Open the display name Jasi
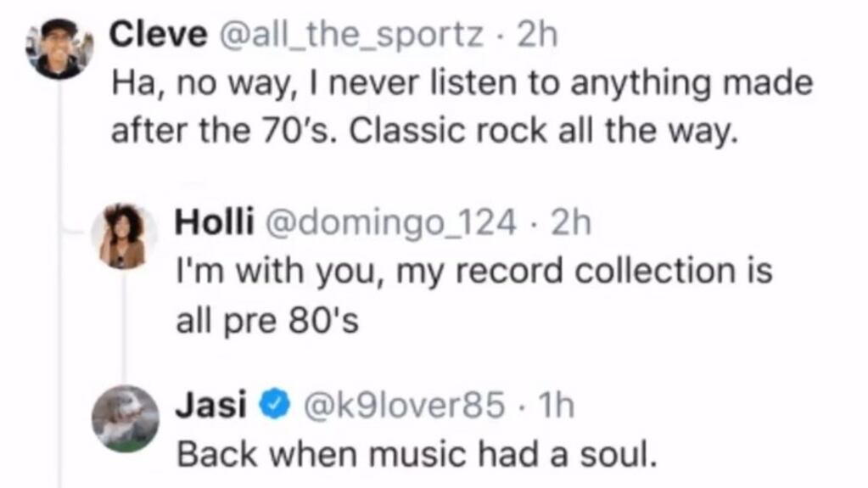The height and width of the screenshot is (488, 868). coord(211,405)
